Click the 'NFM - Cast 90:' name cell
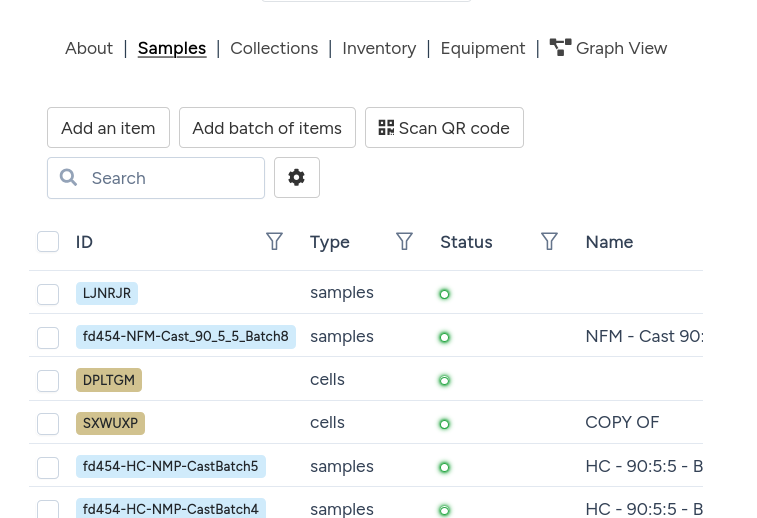 644,336
